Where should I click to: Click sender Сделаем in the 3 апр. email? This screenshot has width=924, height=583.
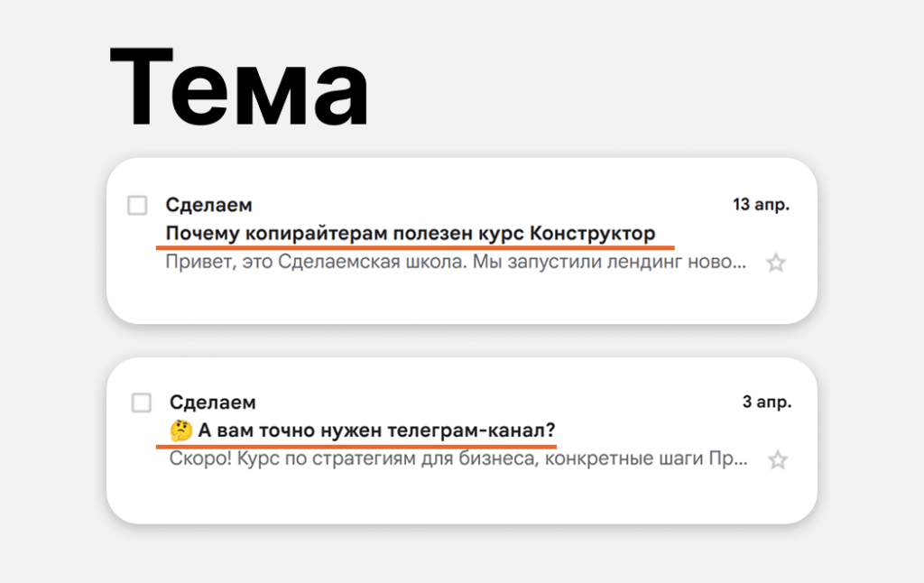pos(213,403)
